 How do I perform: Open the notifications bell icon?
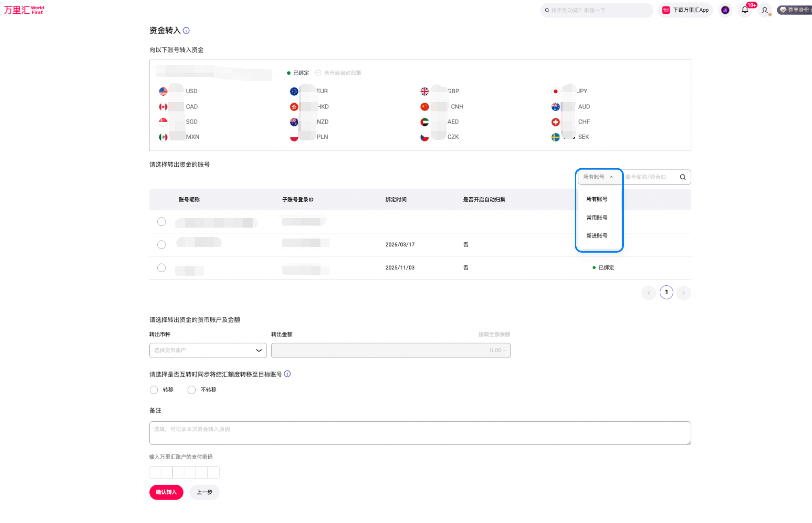[x=745, y=10]
